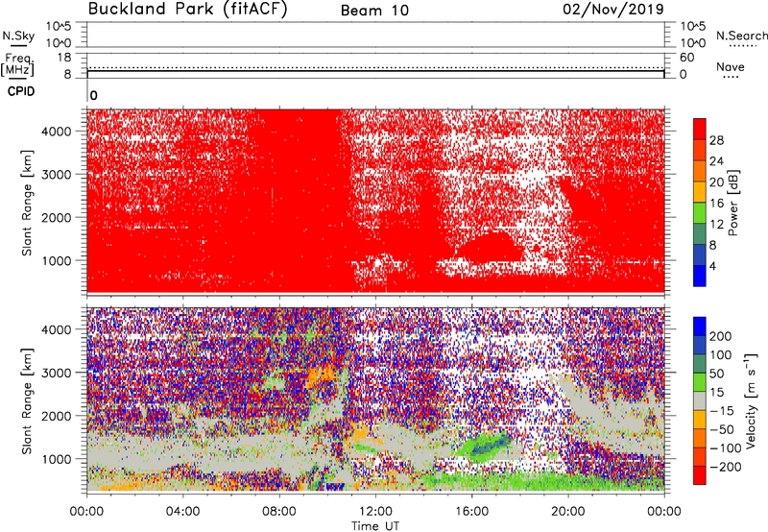The width and height of the screenshot is (768, 532).
Task: Click the "18" frequency axis tick
Action: (x=64, y=58)
